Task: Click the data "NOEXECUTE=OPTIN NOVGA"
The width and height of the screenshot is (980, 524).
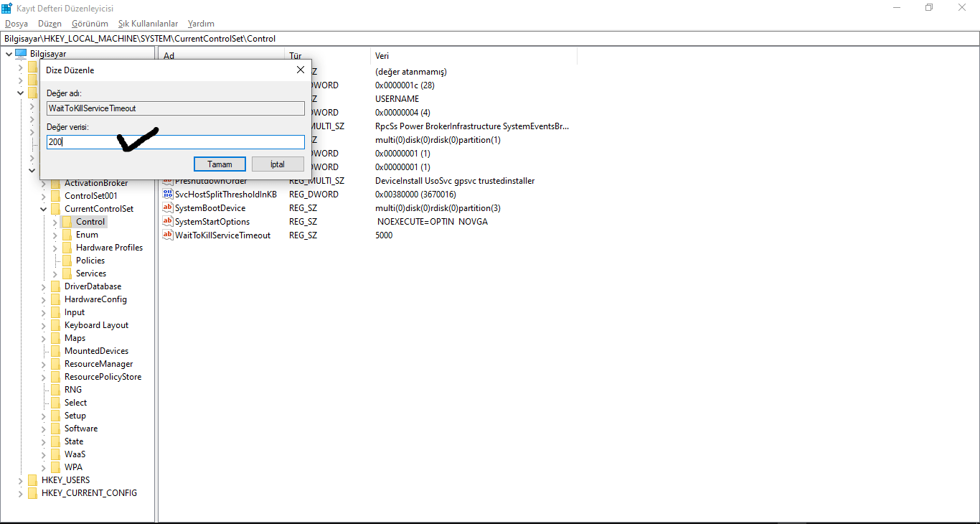Action: pyautogui.click(x=433, y=222)
